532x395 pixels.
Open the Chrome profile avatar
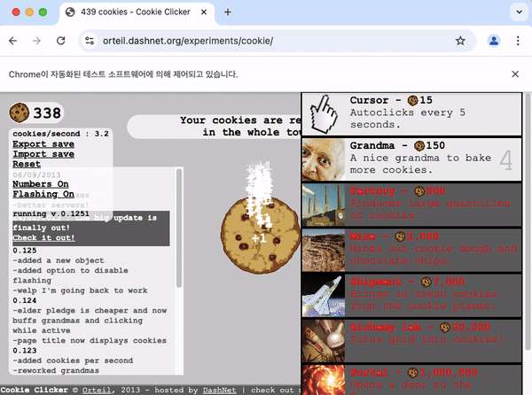pyautogui.click(x=494, y=41)
